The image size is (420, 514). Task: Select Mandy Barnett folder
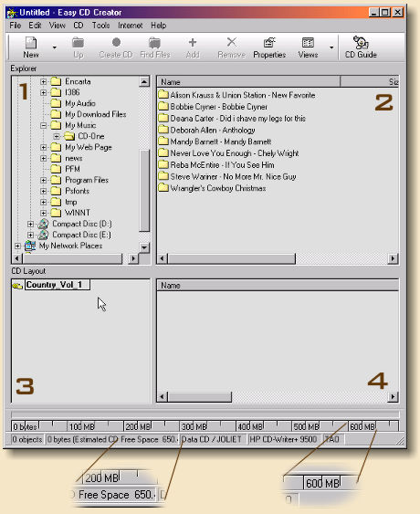(x=215, y=142)
